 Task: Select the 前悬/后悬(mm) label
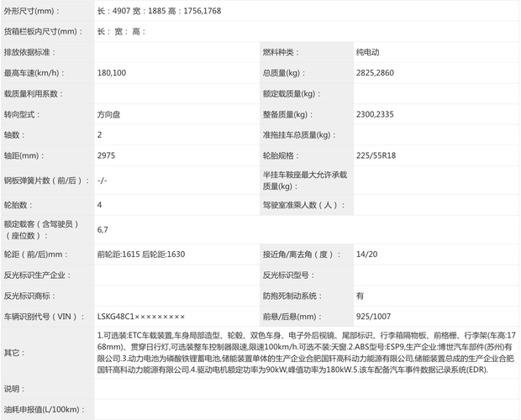click(x=292, y=317)
